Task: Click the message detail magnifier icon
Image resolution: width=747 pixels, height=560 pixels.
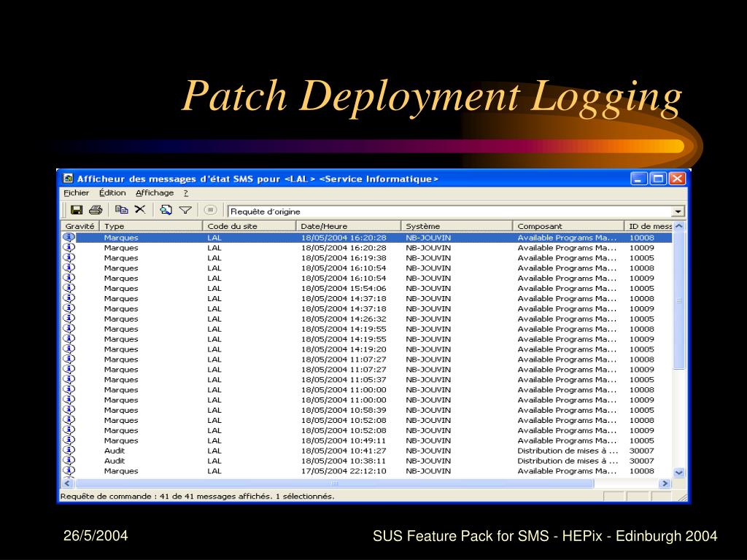Action: click(166, 210)
